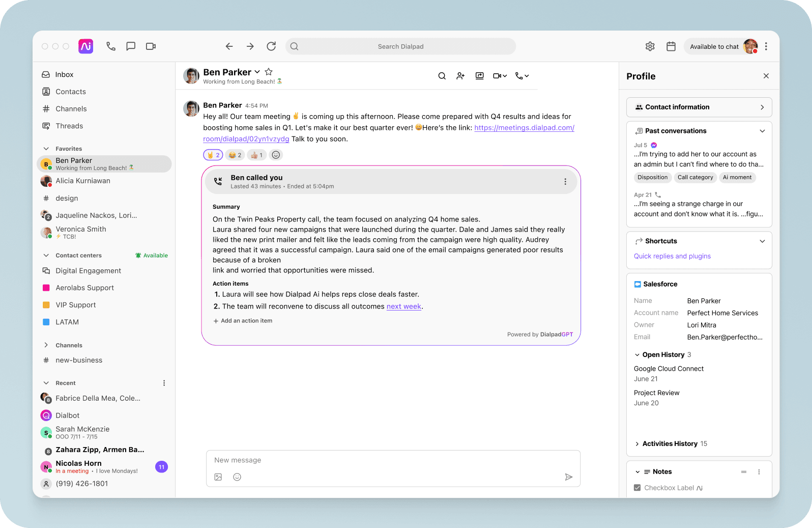
Task: Click the send message arrow icon
Action: (568, 477)
